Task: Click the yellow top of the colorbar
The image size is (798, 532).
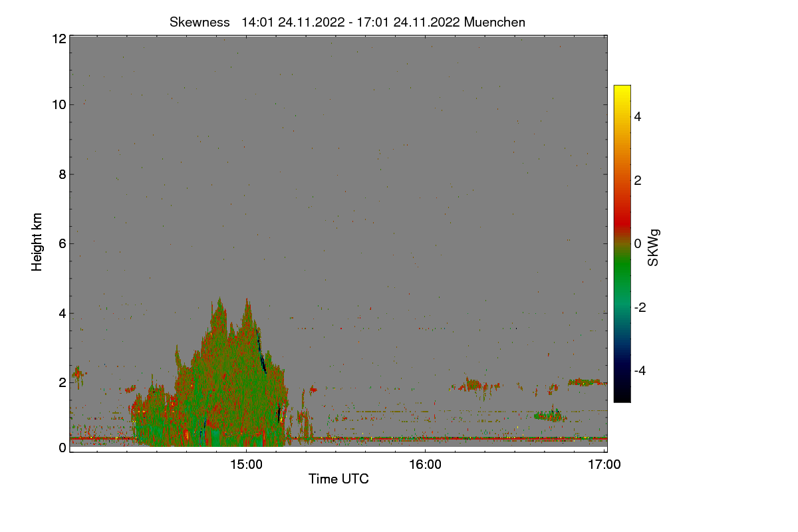Action: click(622, 92)
